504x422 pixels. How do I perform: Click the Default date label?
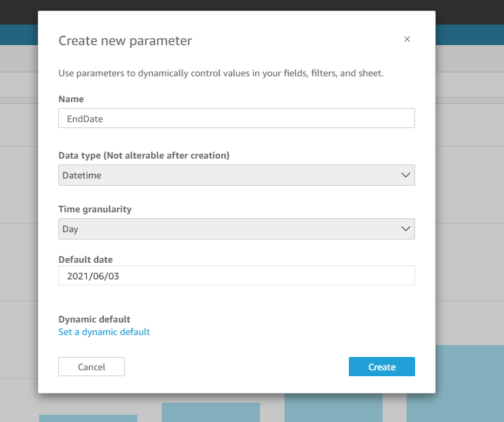(86, 259)
